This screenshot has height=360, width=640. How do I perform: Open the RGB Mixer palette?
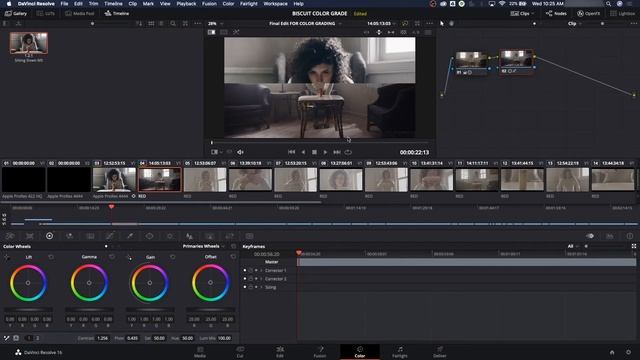point(70,236)
